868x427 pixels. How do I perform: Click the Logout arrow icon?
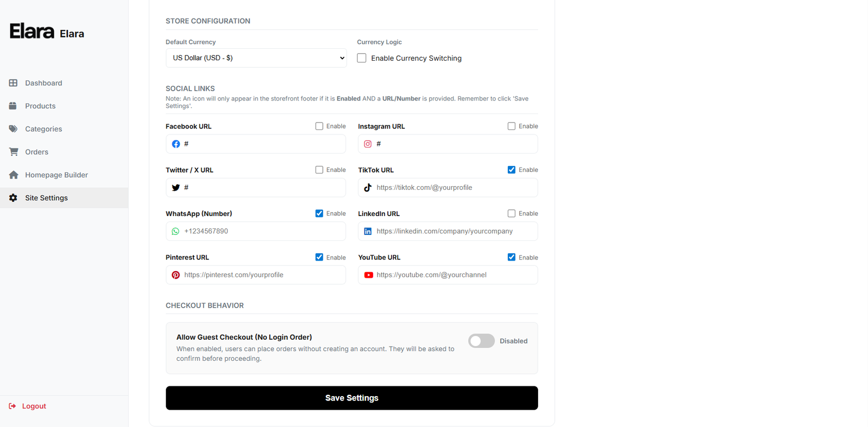[12, 406]
